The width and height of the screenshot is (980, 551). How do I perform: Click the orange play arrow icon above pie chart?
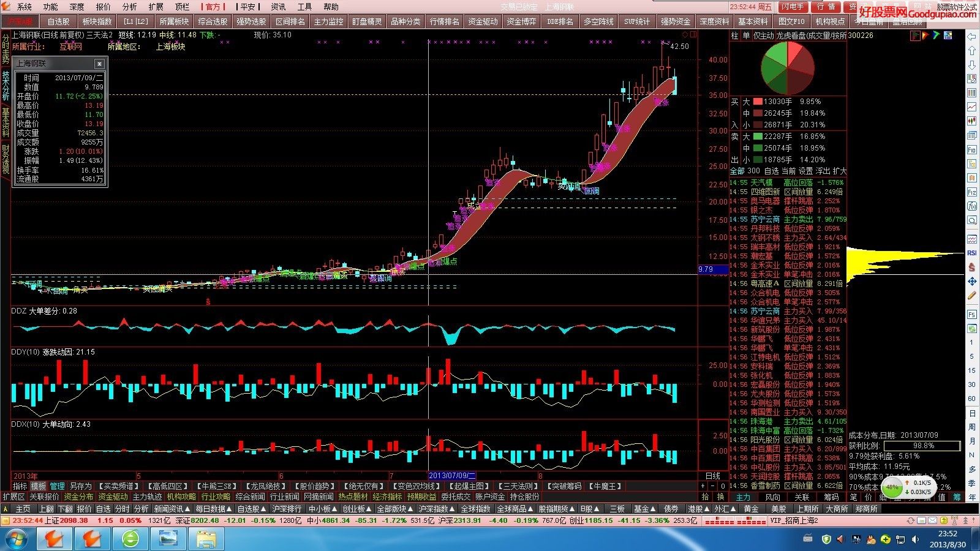pos(925,36)
